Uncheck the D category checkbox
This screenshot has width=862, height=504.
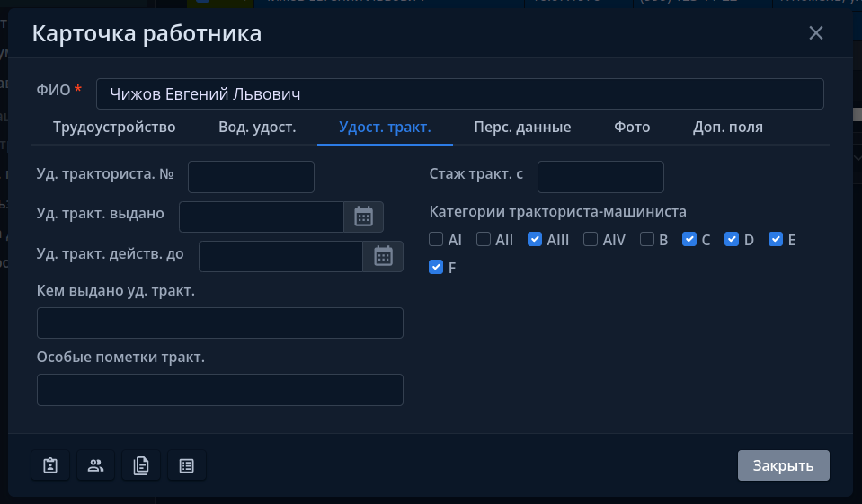click(x=732, y=240)
